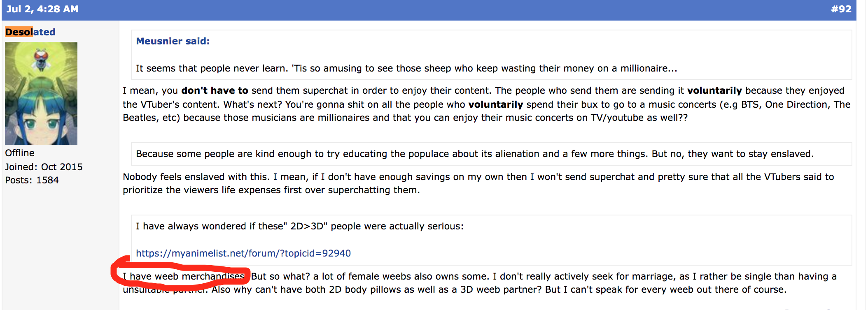Click the quote starting "It seems that people"
Screen dimensions: 868x310
pyautogui.click(x=406, y=68)
